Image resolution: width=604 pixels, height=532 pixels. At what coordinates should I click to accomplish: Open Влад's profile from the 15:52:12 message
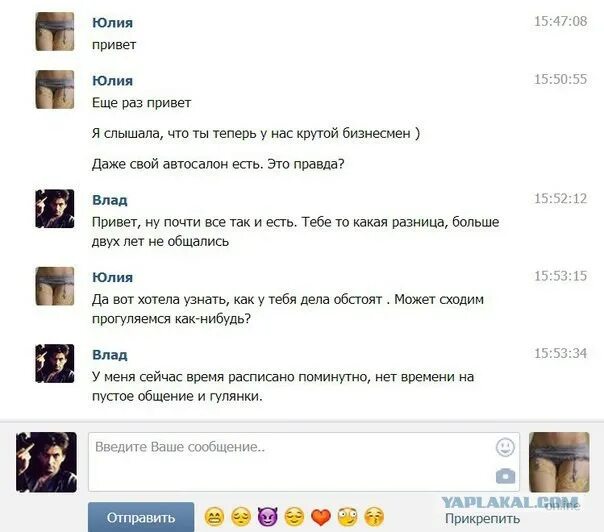pos(110,200)
